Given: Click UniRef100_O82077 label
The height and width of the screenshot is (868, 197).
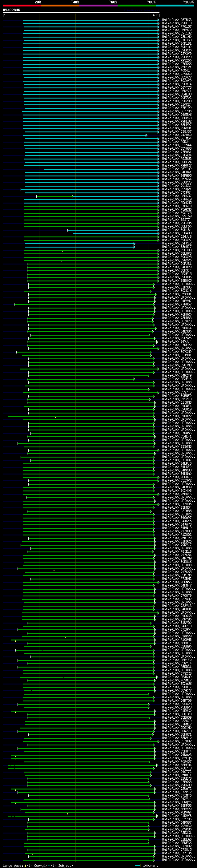Looking at the screenshot, I should click(x=177, y=78).
